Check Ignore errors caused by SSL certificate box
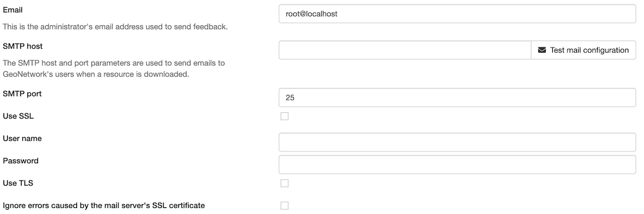The height and width of the screenshot is (214, 644). [x=285, y=206]
